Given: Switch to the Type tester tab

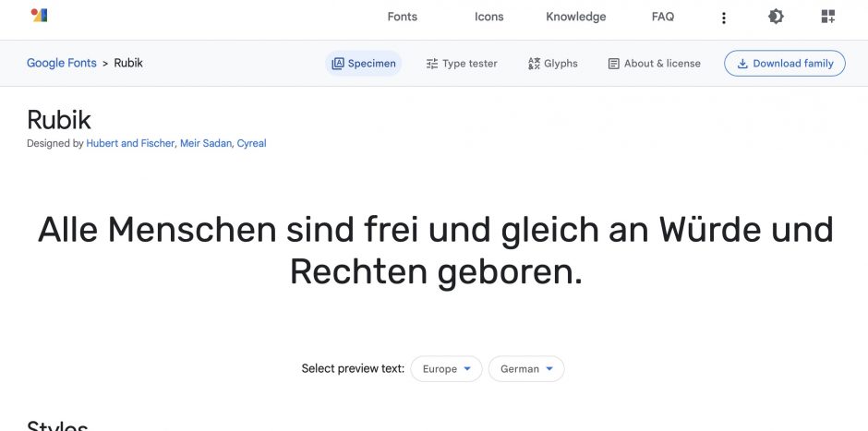Looking at the screenshot, I should pyautogui.click(x=462, y=64).
